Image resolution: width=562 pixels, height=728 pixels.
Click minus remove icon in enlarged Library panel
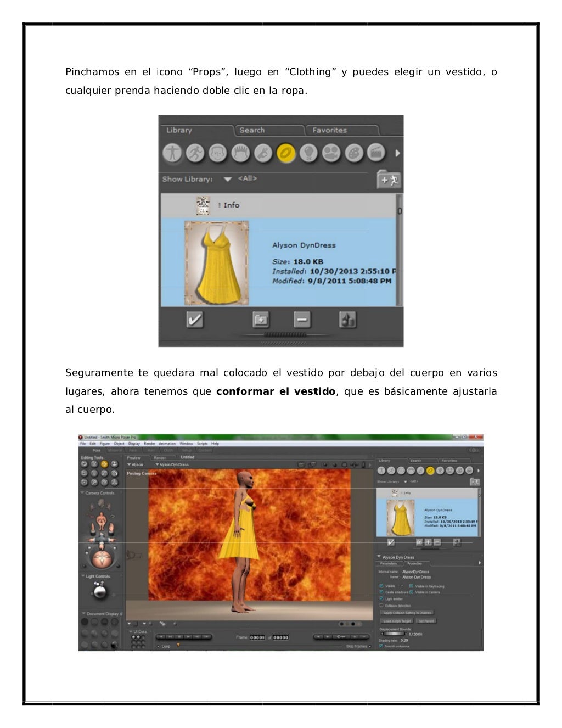(x=302, y=320)
